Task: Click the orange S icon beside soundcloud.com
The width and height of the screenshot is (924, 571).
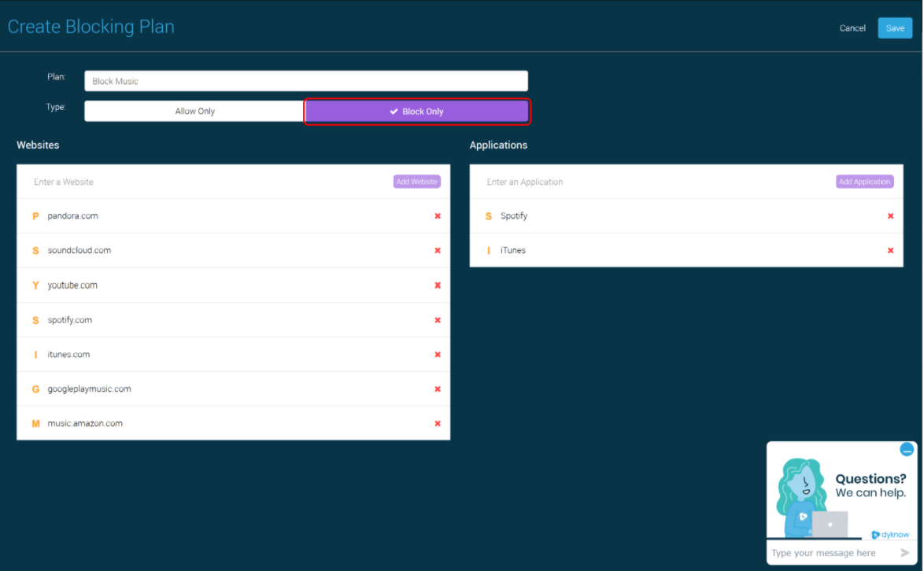Action: (x=35, y=251)
